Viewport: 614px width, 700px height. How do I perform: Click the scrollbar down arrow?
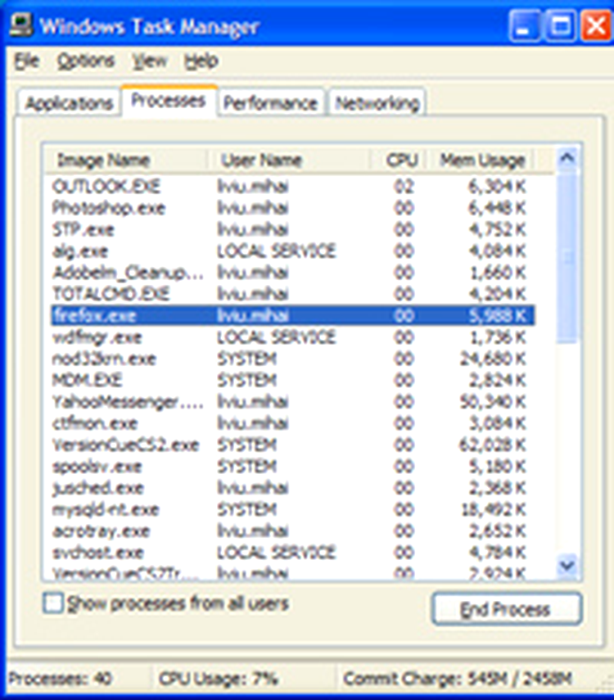[x=567, y=566]
